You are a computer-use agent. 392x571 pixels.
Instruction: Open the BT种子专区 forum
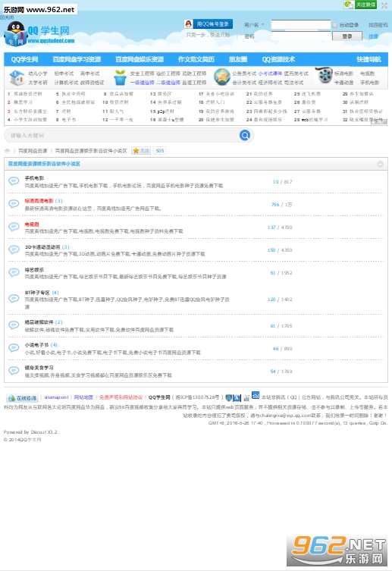[x=37, y=293]
